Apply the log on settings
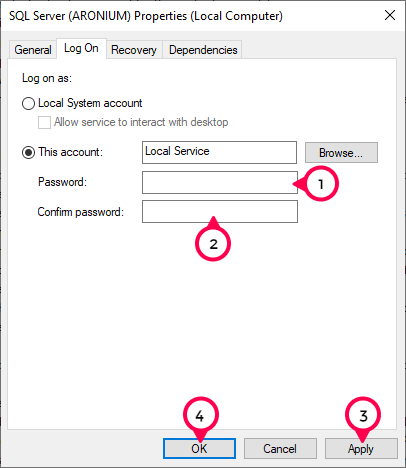This screenshot has width=406, height=468. [361, 449]
